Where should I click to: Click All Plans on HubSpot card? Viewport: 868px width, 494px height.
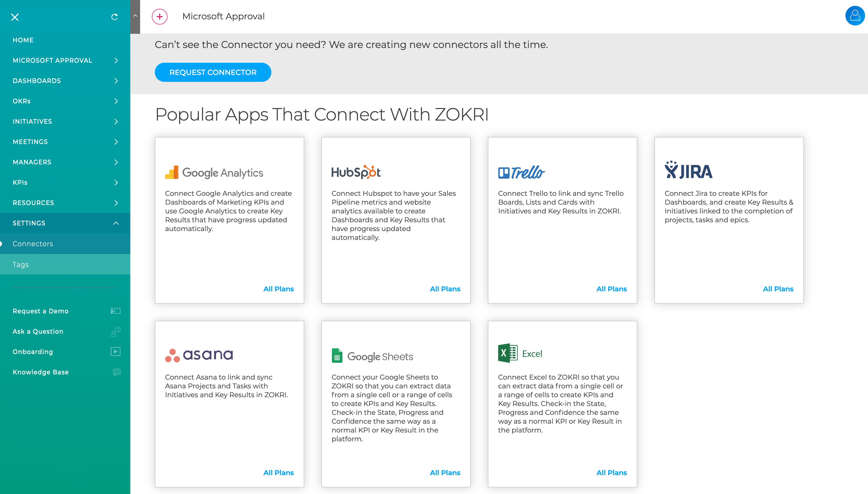coord(445,289)
